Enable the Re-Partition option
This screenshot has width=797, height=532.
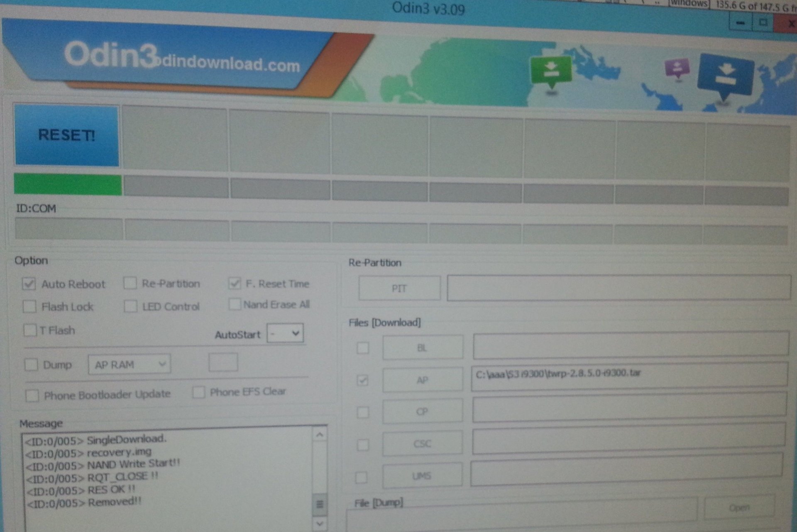point(130,283)
